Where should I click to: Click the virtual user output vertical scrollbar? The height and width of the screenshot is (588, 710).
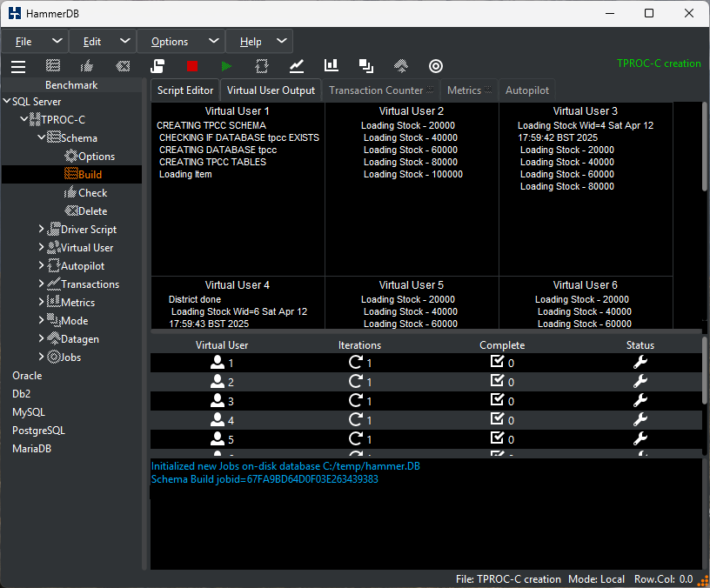tap(705, 147)
